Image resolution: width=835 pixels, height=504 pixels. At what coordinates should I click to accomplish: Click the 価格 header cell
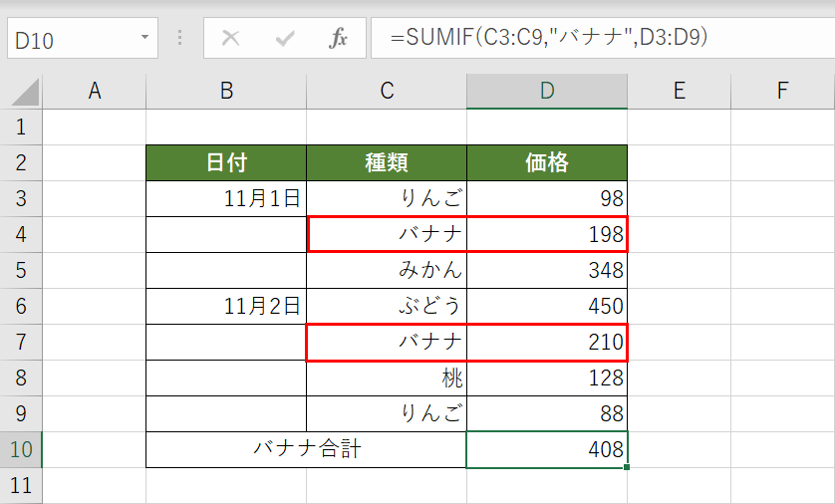click(546, 162)
